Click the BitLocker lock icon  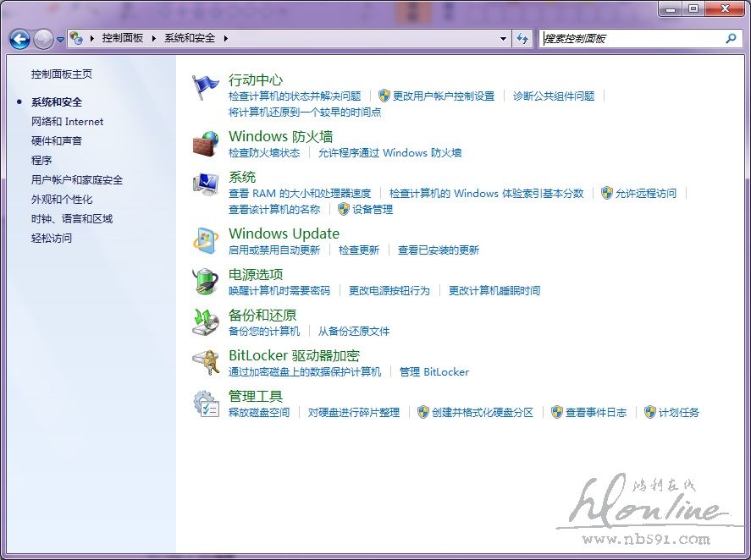click(206, 363)
